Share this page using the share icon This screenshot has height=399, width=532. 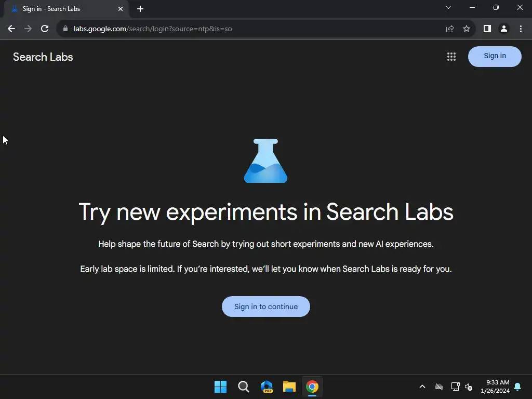450,29
